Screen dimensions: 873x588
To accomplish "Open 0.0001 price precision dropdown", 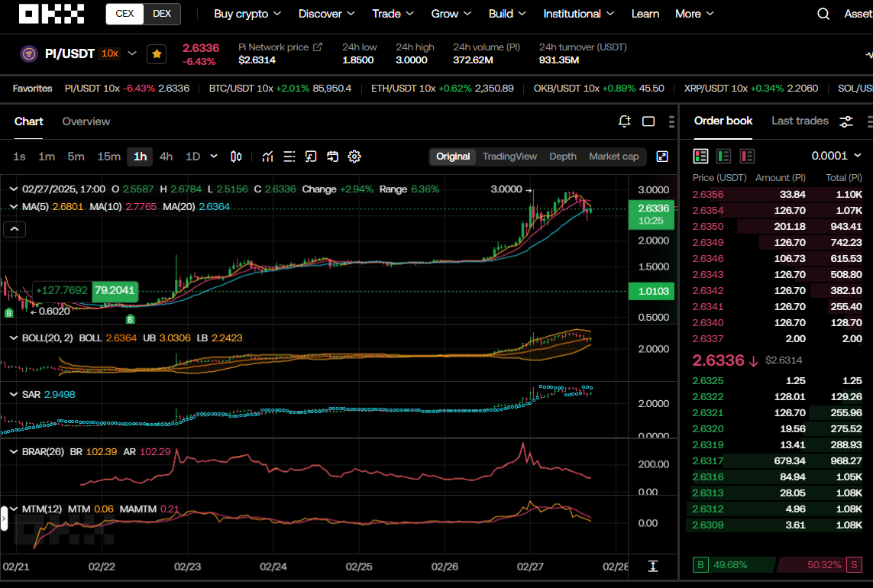I will click(836, 156).
